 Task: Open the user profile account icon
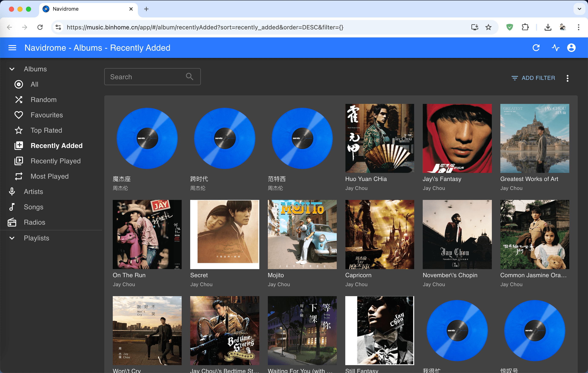(571, 48)
